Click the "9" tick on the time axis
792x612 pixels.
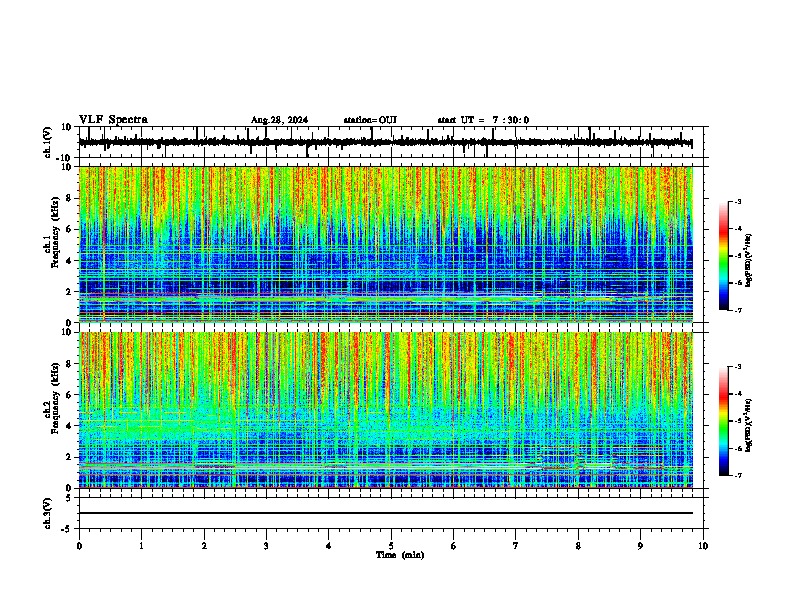click(x=640, y=546)
